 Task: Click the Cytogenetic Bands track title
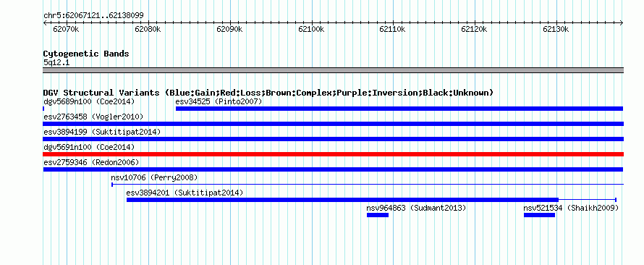[x=86, y=54]
